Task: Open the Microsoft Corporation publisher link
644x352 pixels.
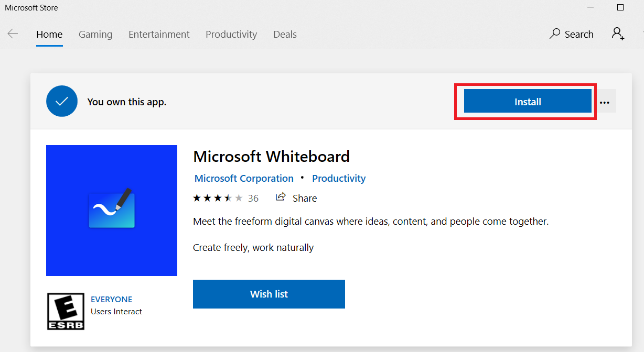Action: coord(244,178)
